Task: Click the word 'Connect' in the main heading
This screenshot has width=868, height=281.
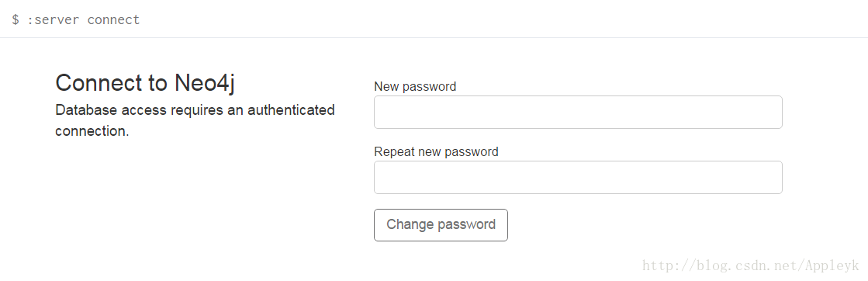Action: point(99,83)
